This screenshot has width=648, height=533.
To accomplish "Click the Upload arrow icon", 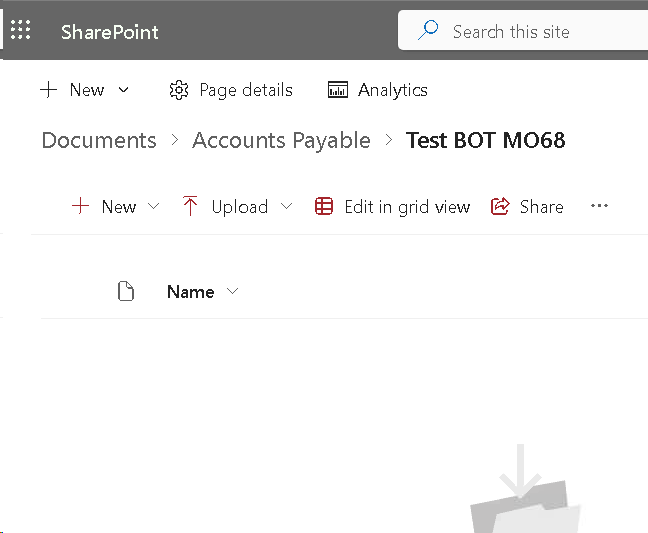I will point(190,207).
